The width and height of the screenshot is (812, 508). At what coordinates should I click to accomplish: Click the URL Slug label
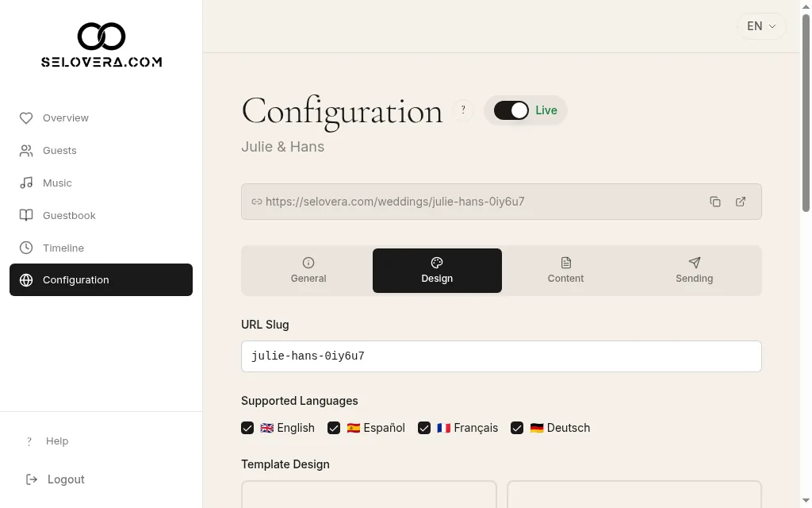[x=265, y=325]
